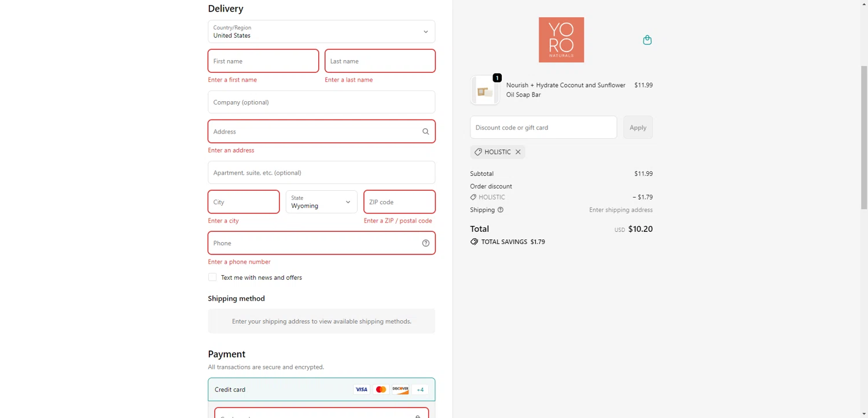Click the Nourish + Hydrate soap product name
This screenshot has width=868, height=418.
coord(566,90)
